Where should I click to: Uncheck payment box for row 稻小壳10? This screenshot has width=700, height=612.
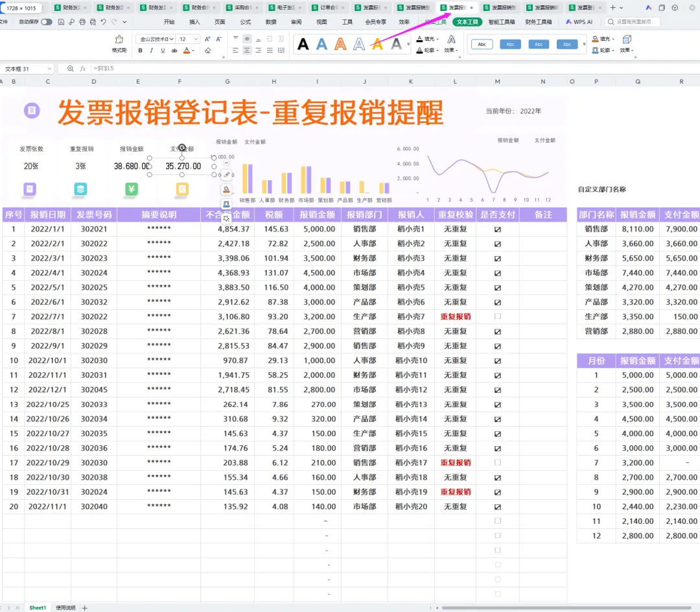coord(497,360)
